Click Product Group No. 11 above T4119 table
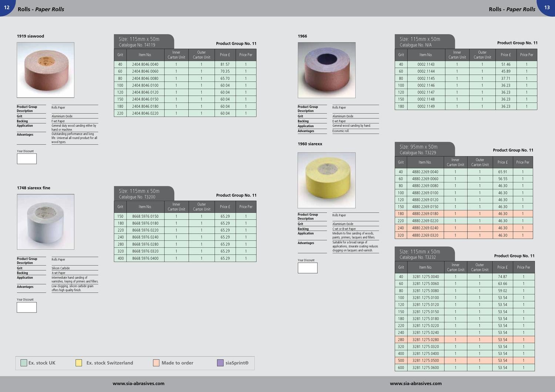Screen dimensions: 555x392 coord(236,44)
